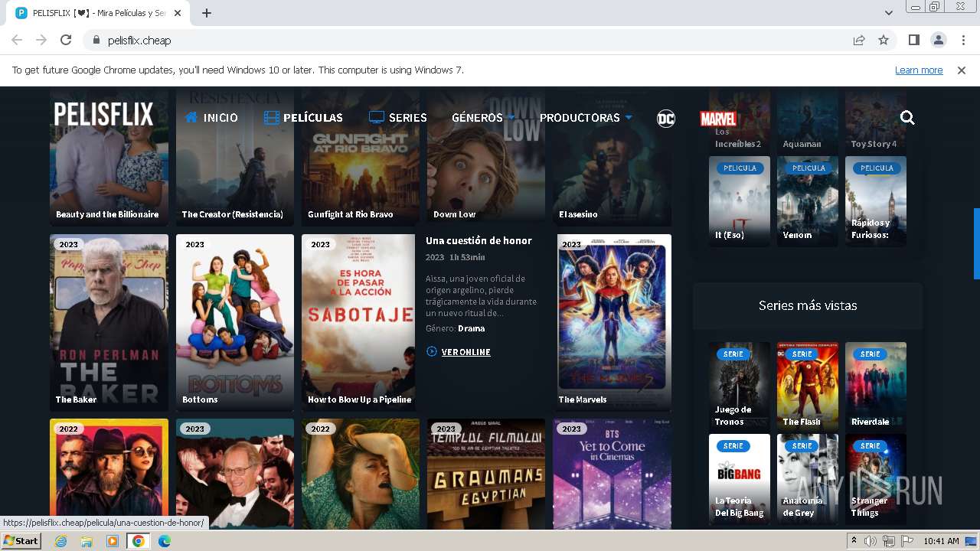The width and height of the screenshot is (980, 551).
Task: Open the Una cuestión de honor title
Action: pyautogui.click(x=479, y=240)
